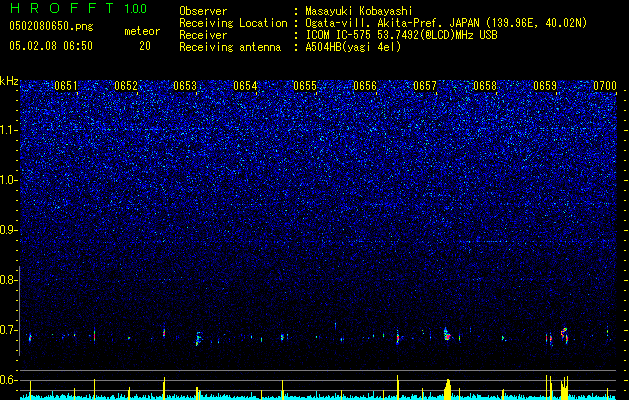Click the 0700 time marker

tap(605, 86)
